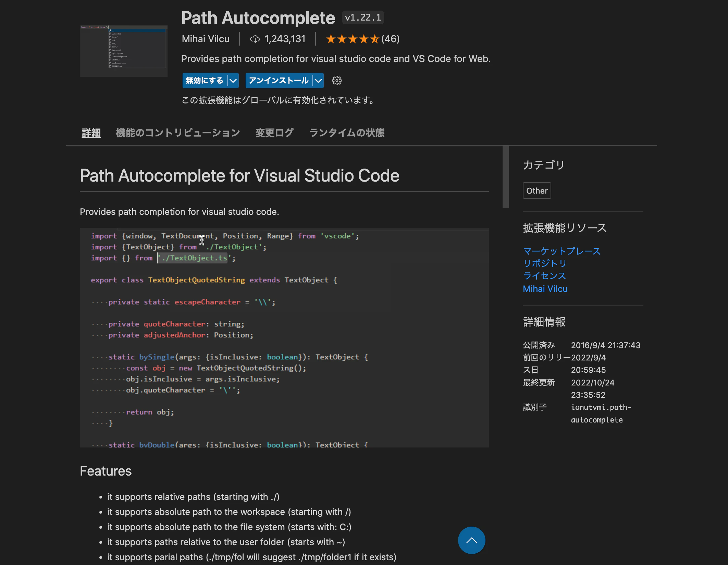Open the Mihai Vilcu resource link

(545, 289)
